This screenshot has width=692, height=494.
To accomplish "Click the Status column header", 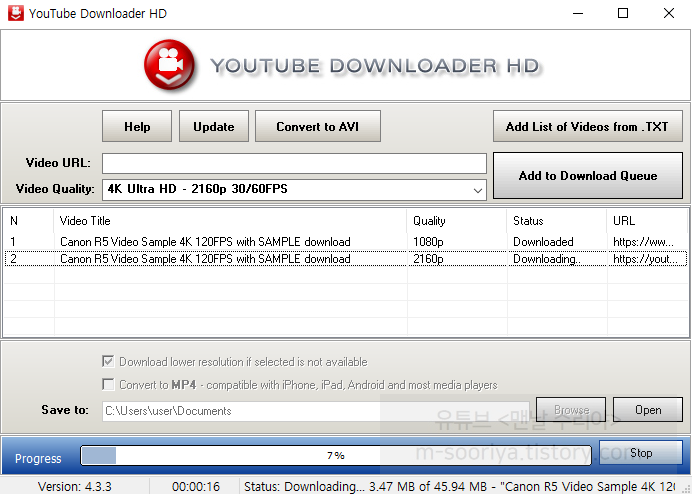I will [x=557, y=221].
